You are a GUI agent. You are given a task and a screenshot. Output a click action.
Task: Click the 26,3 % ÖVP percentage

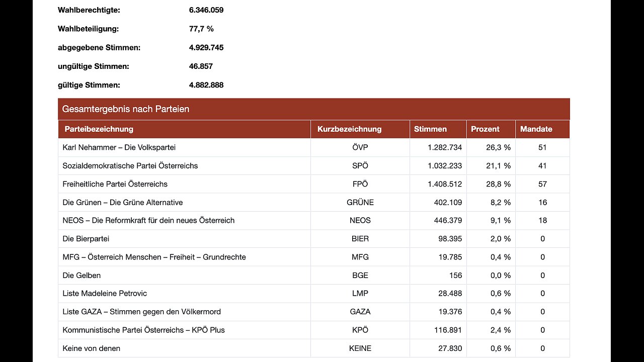pos(499,147)
